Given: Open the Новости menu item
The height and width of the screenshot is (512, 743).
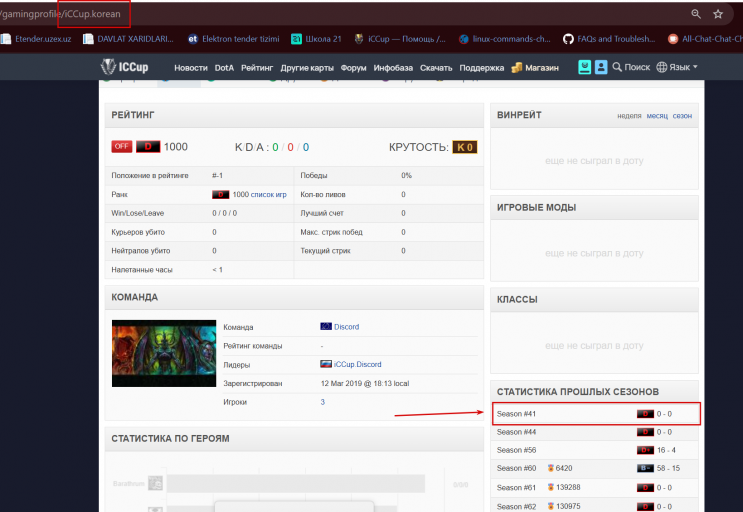Looking at the screenshot, I should 190,68.
